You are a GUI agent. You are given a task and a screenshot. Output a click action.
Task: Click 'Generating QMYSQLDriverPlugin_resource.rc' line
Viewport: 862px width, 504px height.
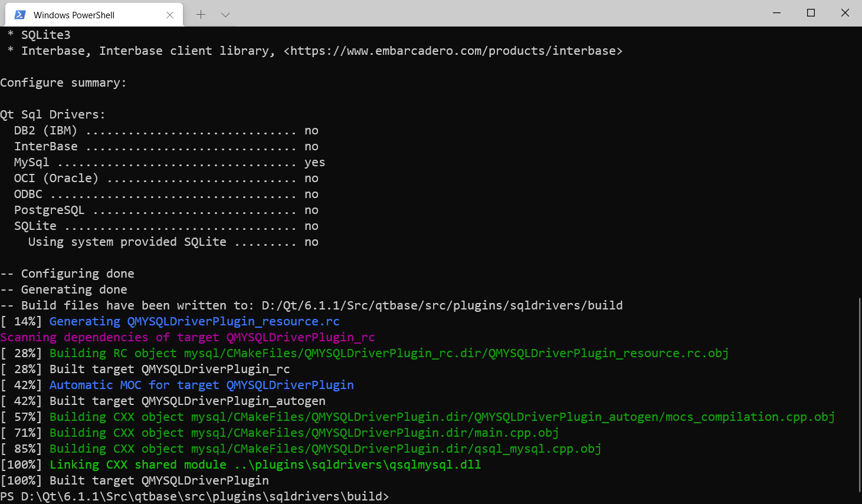pyautogui.click(x=170, y=321)
